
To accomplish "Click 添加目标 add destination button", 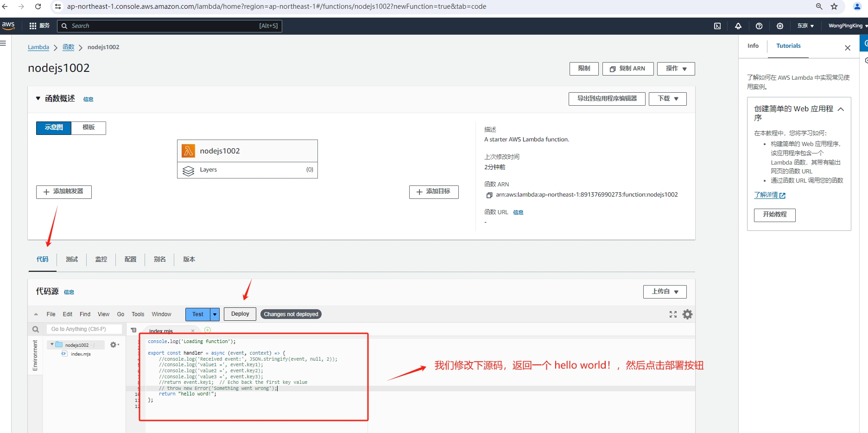I will (x=434, y=192).
